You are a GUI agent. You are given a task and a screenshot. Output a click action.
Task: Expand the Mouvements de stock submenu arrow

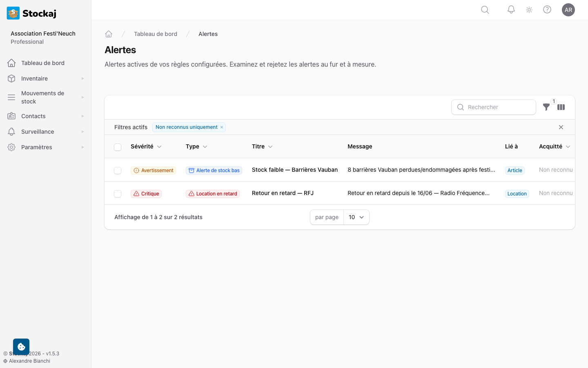point(82,97)
